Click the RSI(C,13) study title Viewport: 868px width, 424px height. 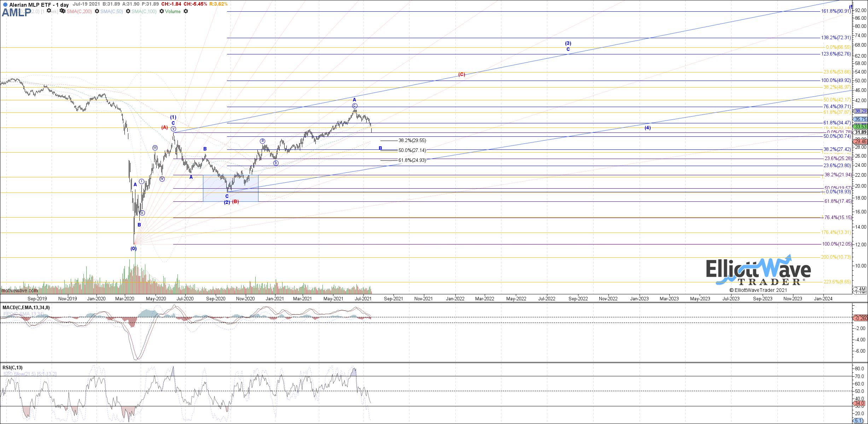[x=12, y=367]
